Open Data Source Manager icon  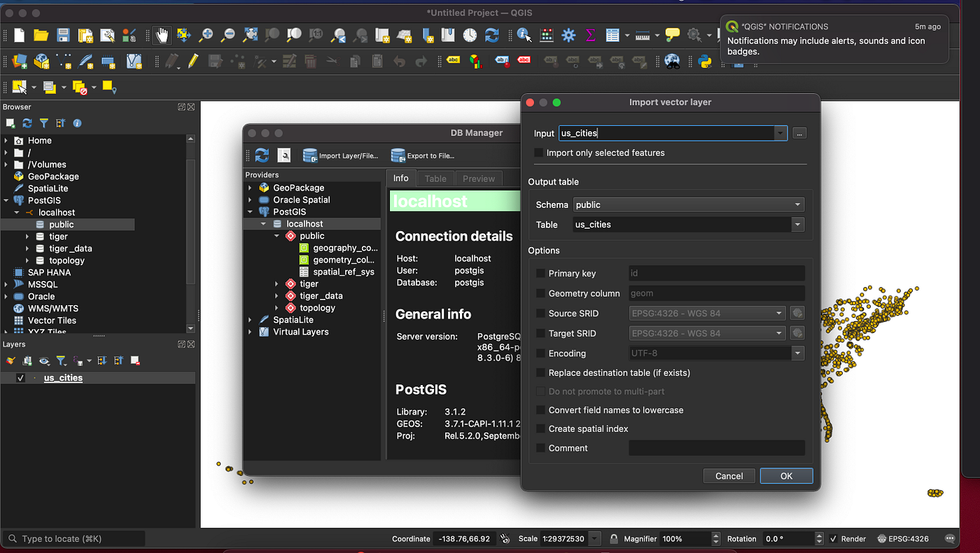point(19,62)
